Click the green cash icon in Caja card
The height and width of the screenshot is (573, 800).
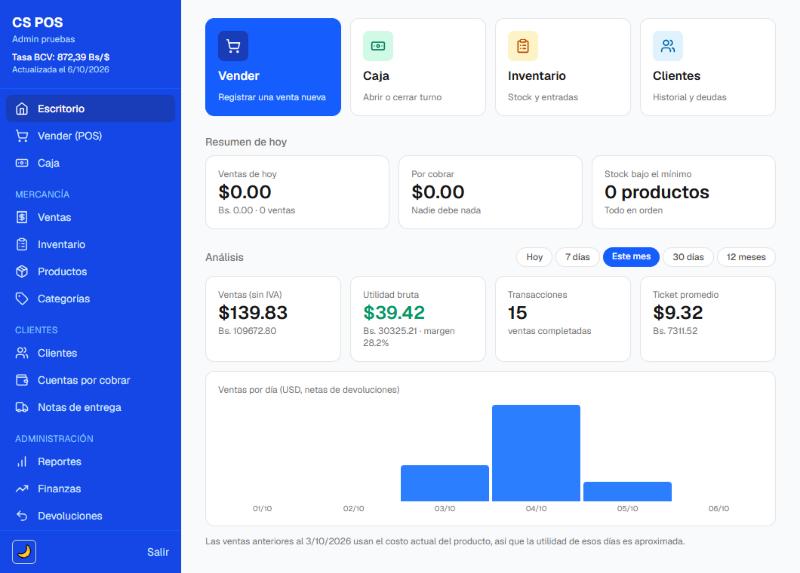point(378,46)
